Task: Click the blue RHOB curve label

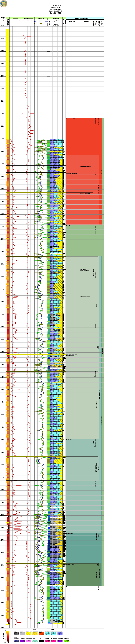Action: click(x=40, y=22)
